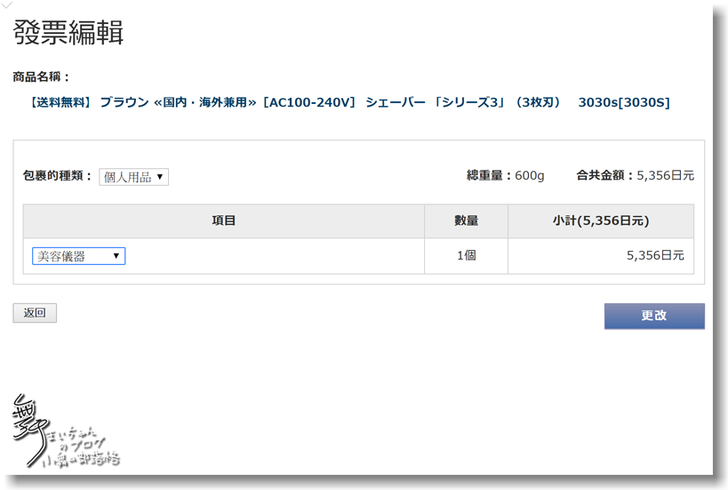The height and width of the screenshot is (490, 728).
Task: Select the 數量 column header
Action: (466, 221)
